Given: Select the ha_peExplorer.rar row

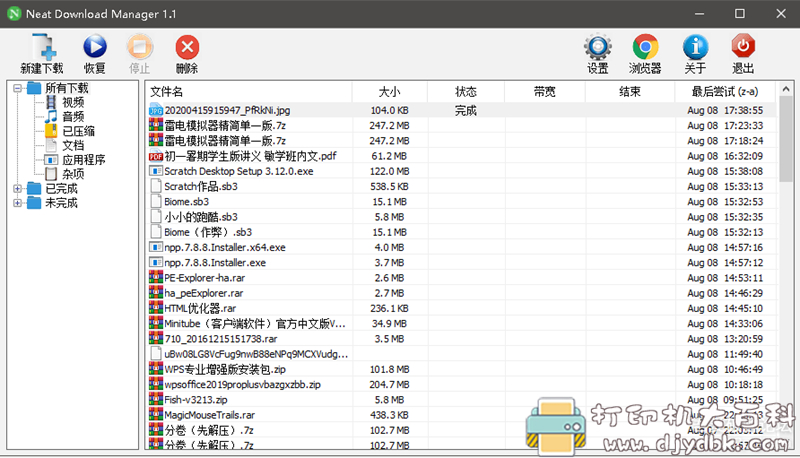Looking at the screenshot, I should click(462, 293).
